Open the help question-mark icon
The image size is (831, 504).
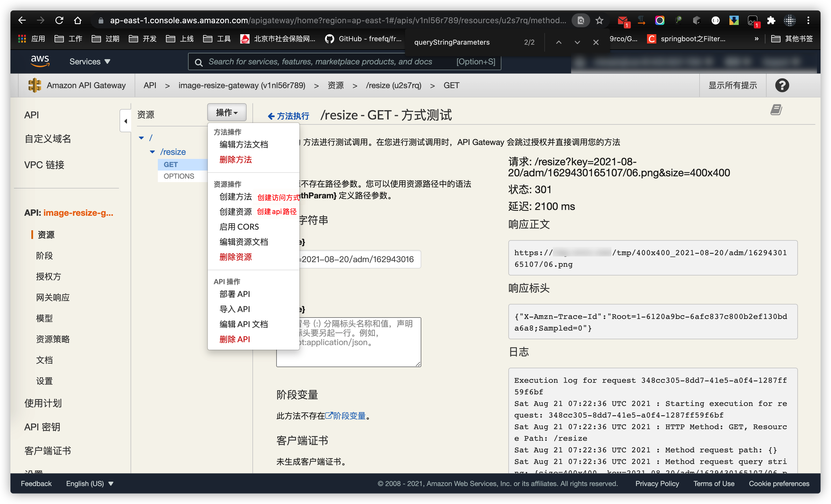click(x=782, y=85)
